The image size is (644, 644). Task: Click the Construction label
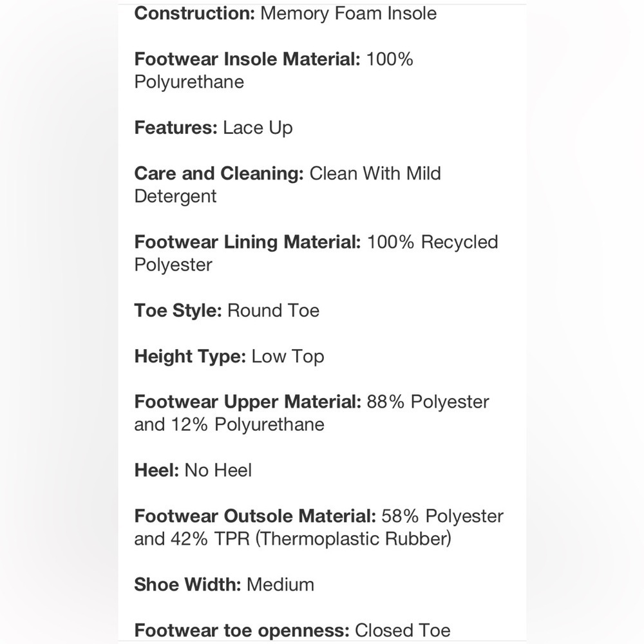(x=194, y=13)
